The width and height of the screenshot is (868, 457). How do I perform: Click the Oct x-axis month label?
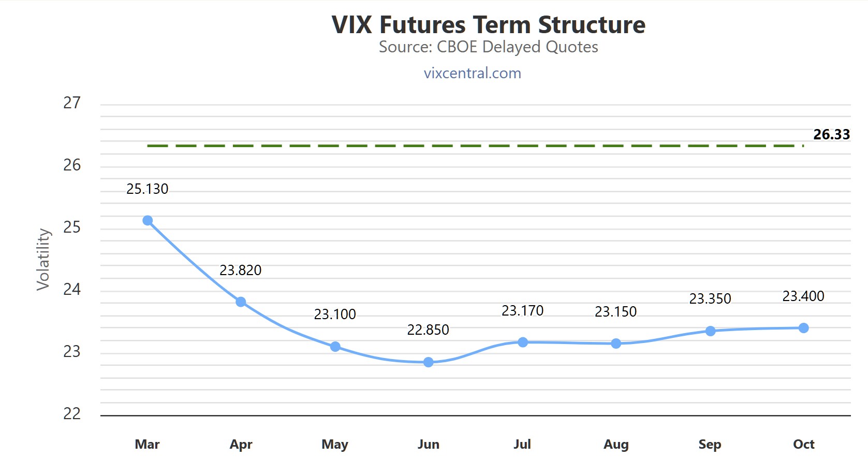[803, 444]
